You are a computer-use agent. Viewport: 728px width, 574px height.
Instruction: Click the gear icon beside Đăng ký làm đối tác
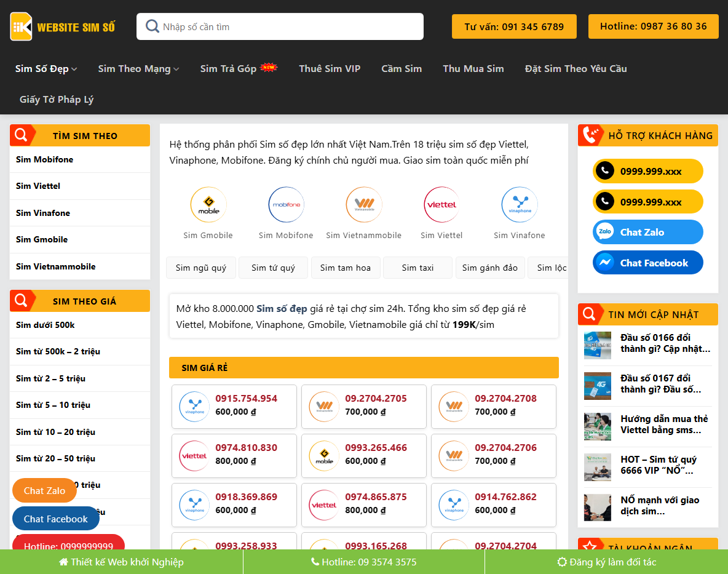561,562
